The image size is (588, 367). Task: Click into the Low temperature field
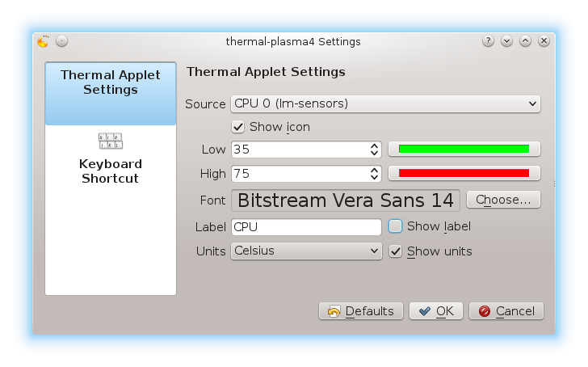pos(300,150)
